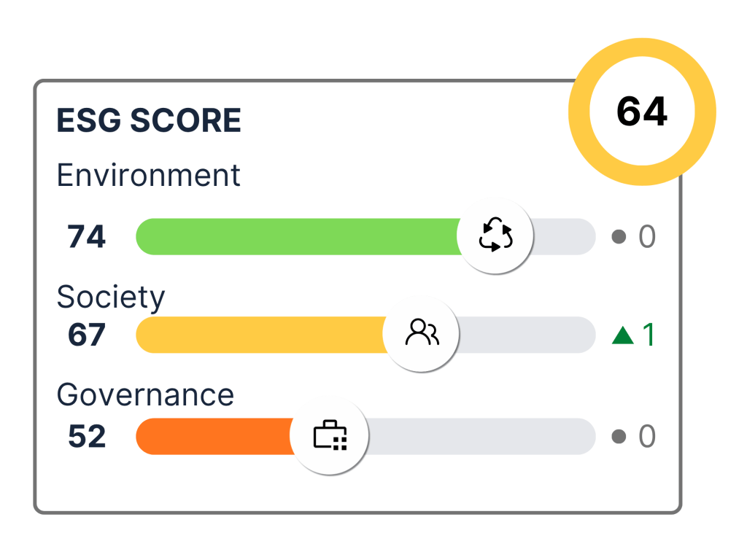
Task: Click the green up-triangle trend indicator
Action: (x=622, y=335)
